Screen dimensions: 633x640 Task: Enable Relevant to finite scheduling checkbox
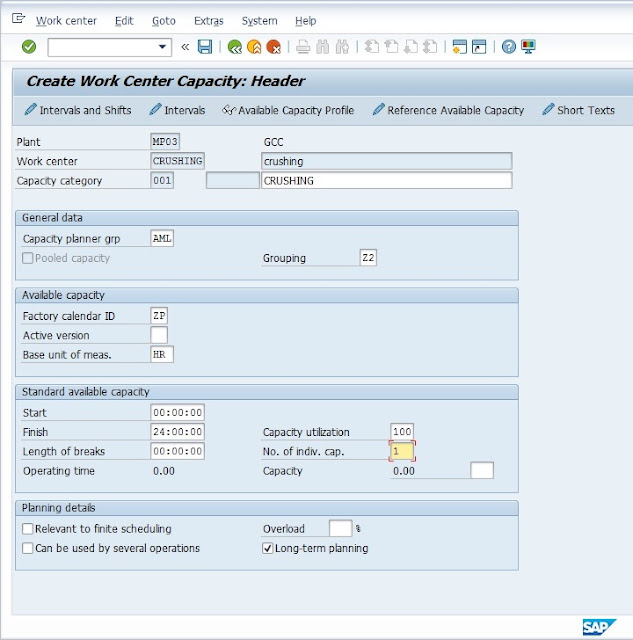27,529
